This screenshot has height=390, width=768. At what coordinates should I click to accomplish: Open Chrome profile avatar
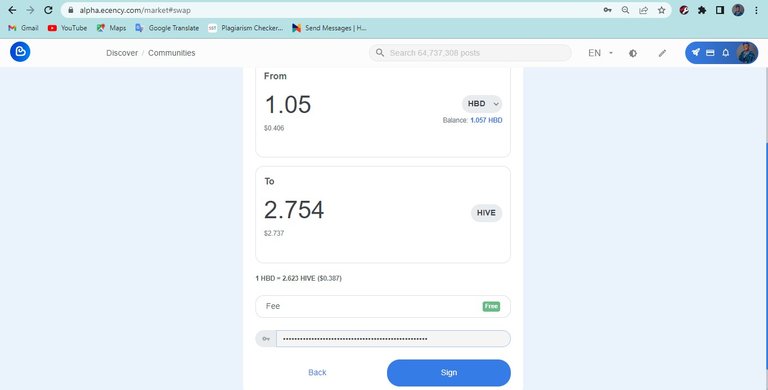pyautogui.click(x=738, y=10)
